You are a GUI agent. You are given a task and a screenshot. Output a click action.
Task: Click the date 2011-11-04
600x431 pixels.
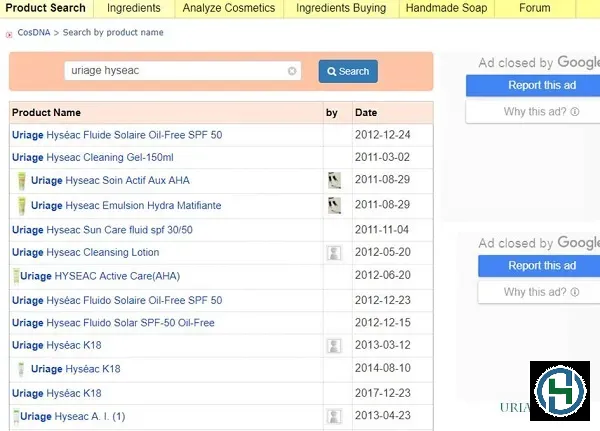click(382, 230)
